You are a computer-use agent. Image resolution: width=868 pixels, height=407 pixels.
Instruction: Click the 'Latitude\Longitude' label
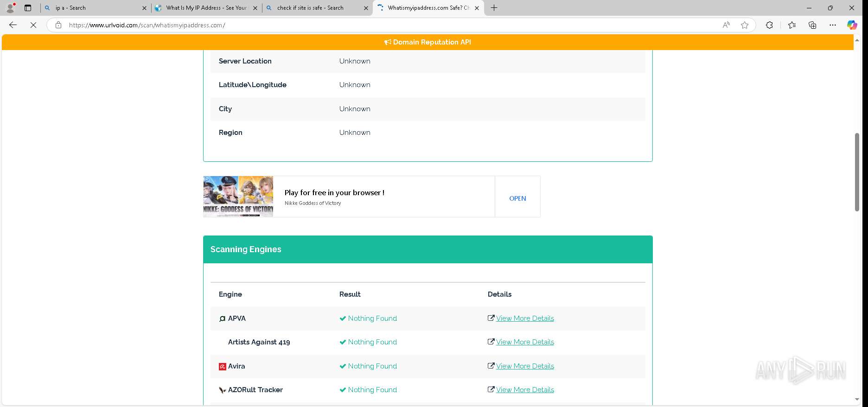click(253, 85)
